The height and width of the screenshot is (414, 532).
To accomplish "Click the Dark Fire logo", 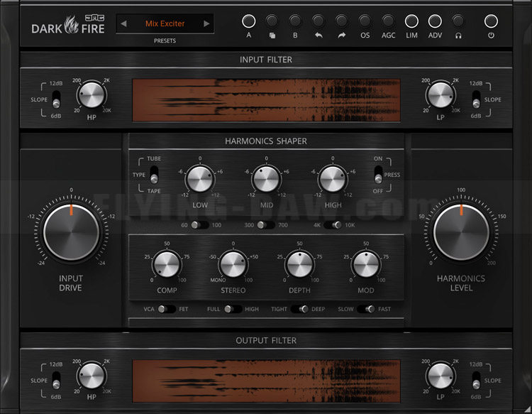I will pyautogui.click(x=68, y=24).
